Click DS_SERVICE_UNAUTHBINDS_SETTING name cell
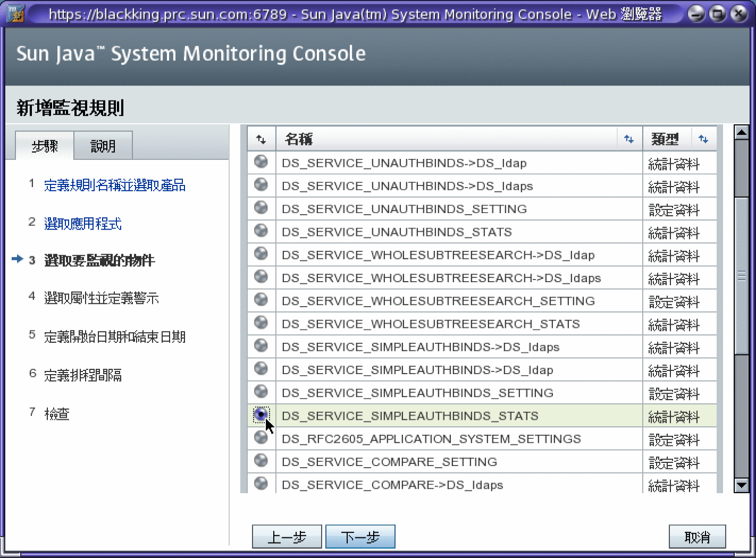Image resolution: width=756 pixels, height=558 pixels. click(459, 209)
